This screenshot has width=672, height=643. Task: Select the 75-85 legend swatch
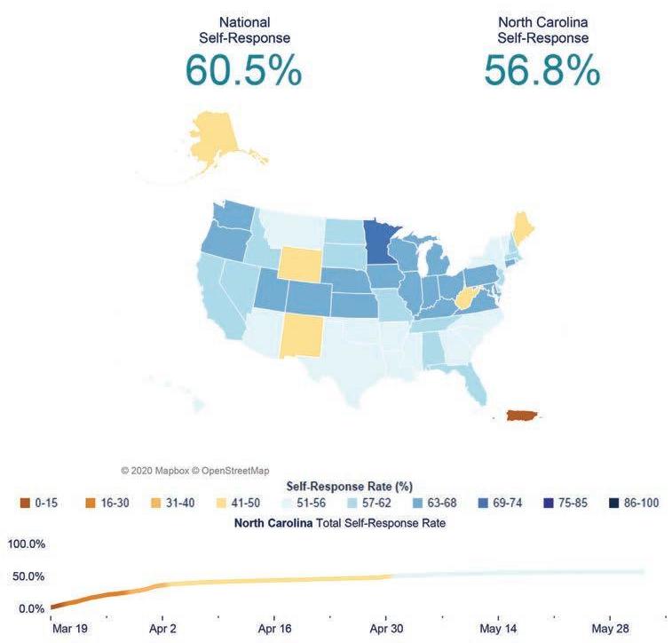point(549,503)
